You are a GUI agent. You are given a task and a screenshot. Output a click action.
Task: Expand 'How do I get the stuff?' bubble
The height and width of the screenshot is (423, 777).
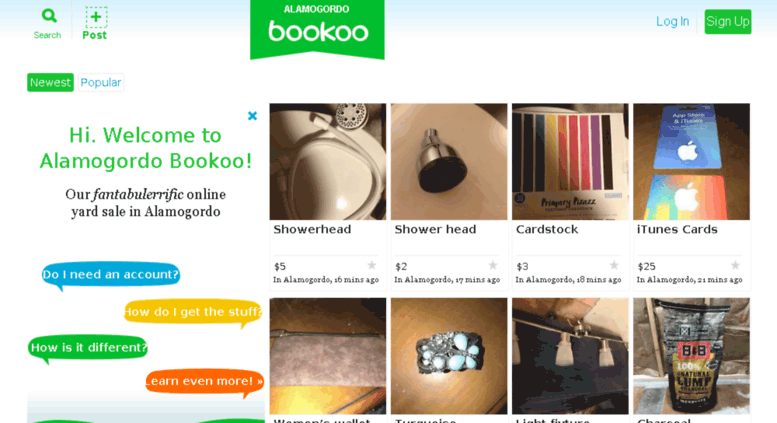point(192,312)
